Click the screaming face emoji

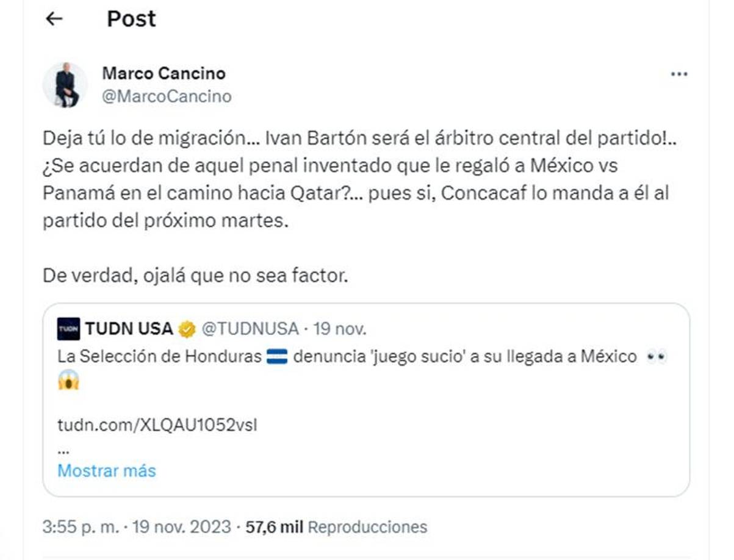[x=68, y=381]
